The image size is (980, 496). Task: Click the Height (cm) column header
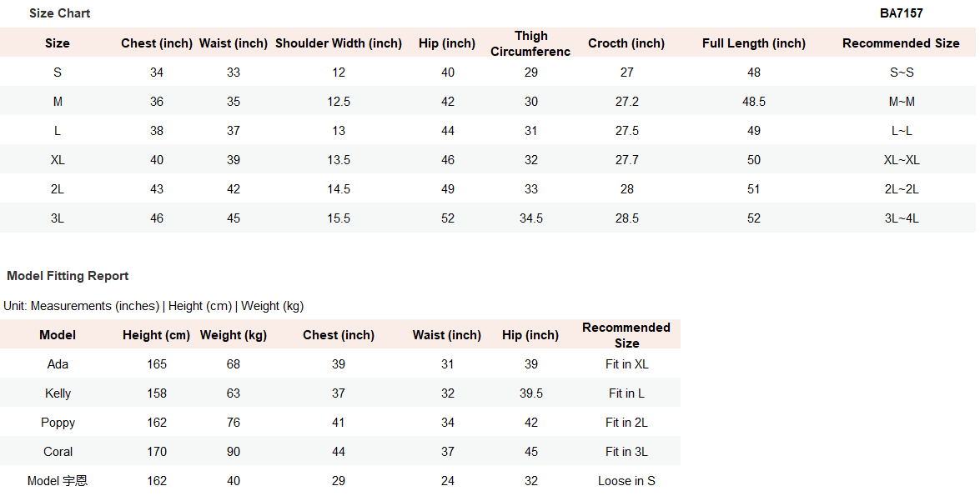(x=157, y=335)
